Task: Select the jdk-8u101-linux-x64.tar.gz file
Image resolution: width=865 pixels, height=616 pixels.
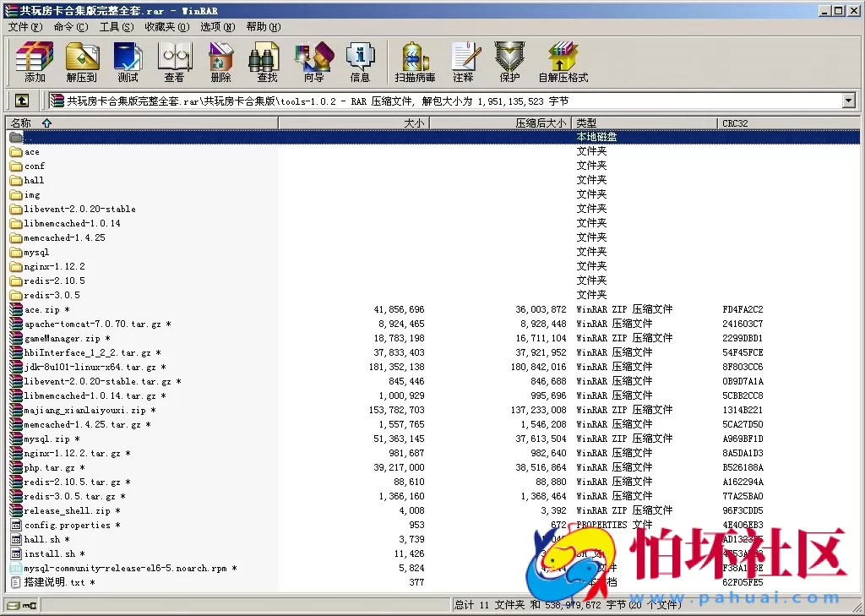Action: coord(90,367)
